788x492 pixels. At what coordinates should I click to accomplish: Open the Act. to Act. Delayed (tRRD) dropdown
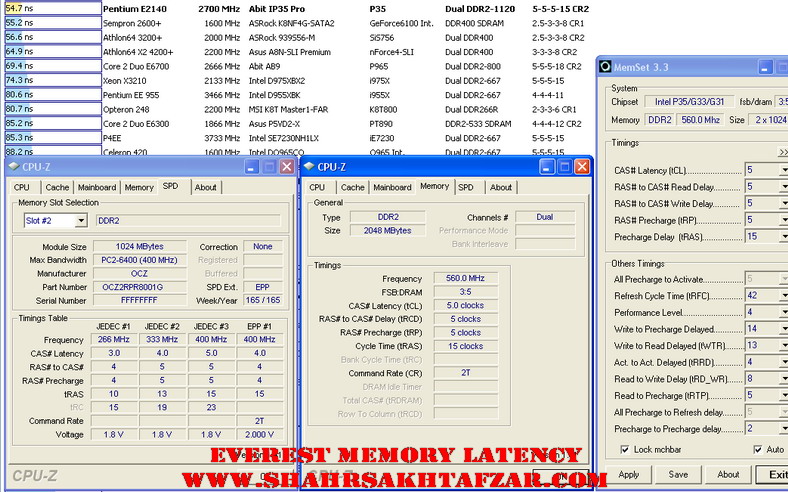(783, 362)
